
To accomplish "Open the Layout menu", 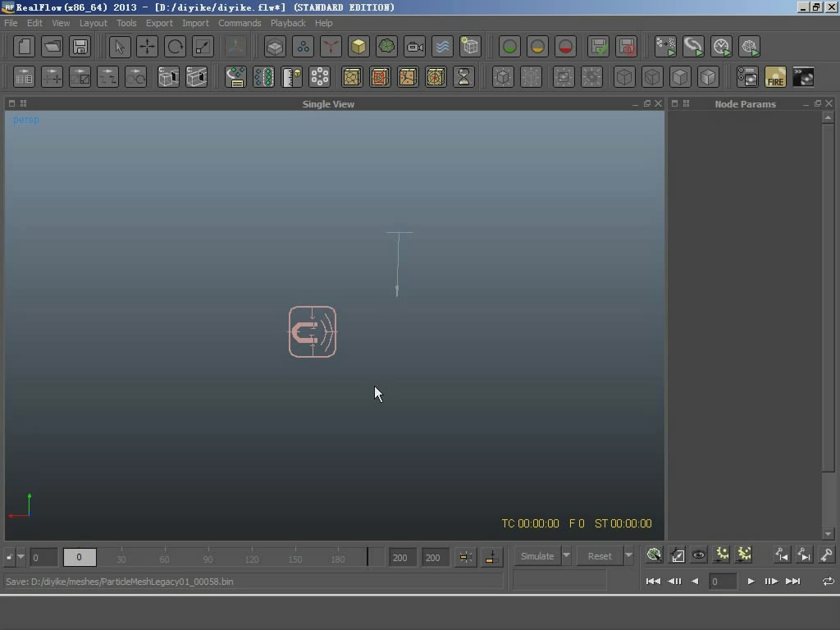I will 94,23.
